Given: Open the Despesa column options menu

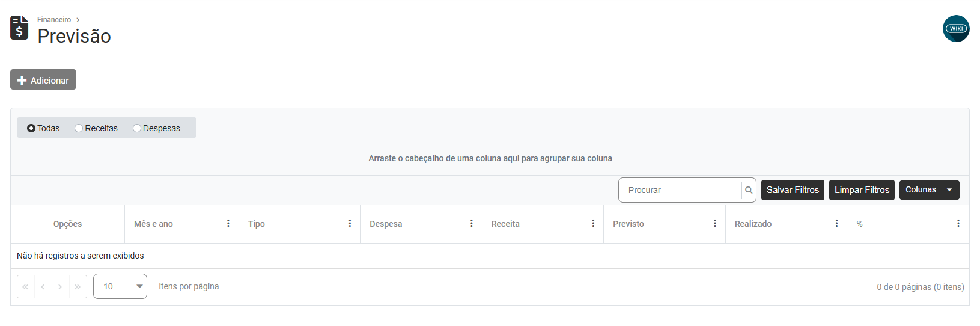Looking at the screenshot, I should pos(472,223).
